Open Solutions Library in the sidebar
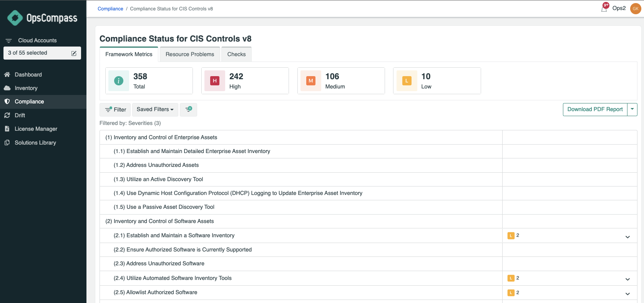This screenshot has width=644, height=303. (x=43, y=143)
